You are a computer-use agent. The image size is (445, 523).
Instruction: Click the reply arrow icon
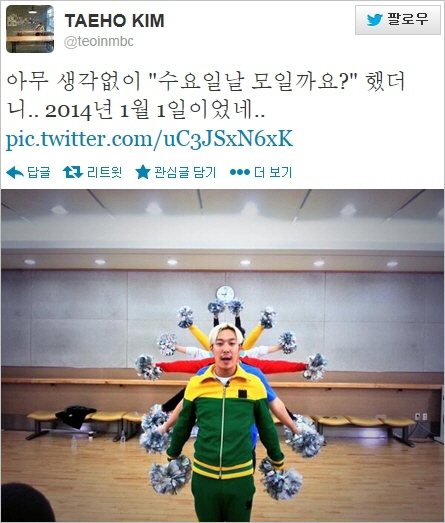click(x=15, y=173)
